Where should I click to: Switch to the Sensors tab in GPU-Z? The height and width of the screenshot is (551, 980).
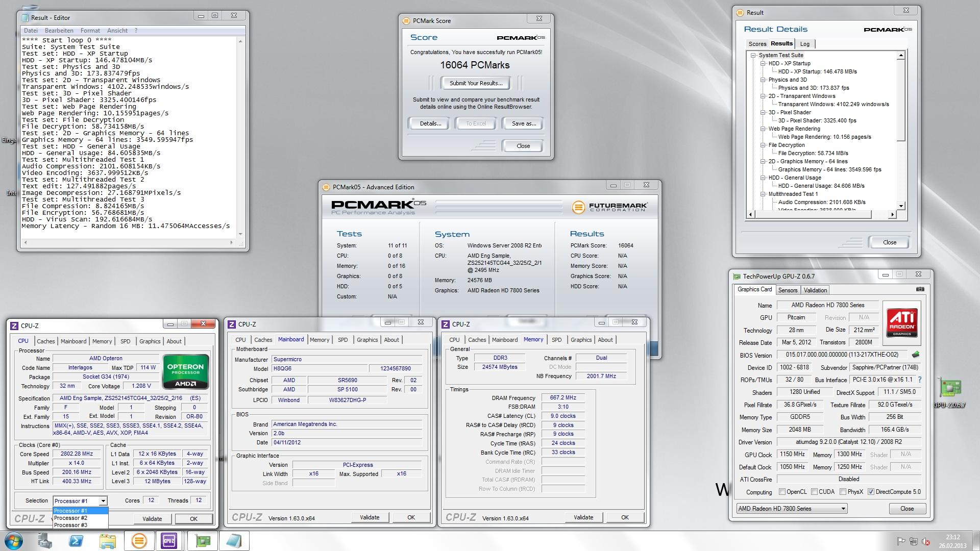(x=788, y=290)
